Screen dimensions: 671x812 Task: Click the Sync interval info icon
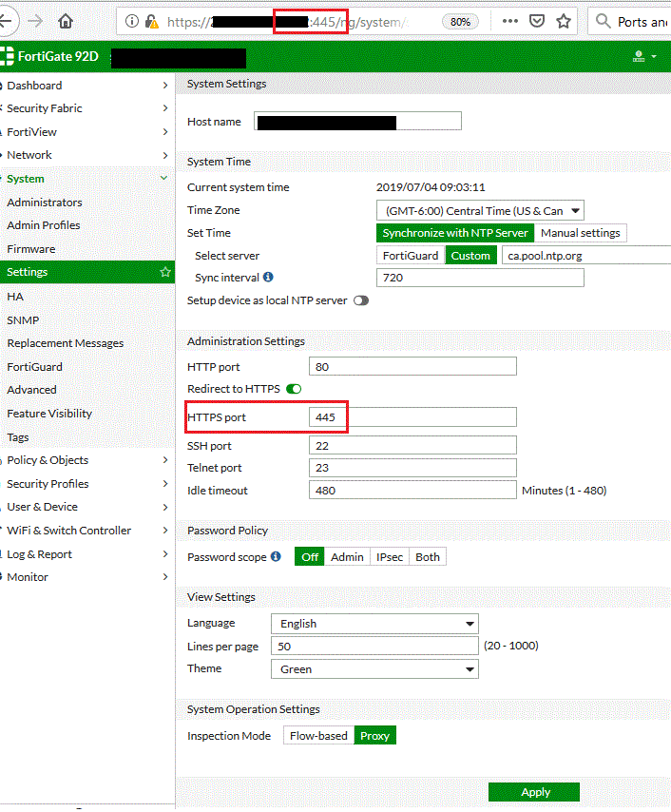[x=268, y=278]
